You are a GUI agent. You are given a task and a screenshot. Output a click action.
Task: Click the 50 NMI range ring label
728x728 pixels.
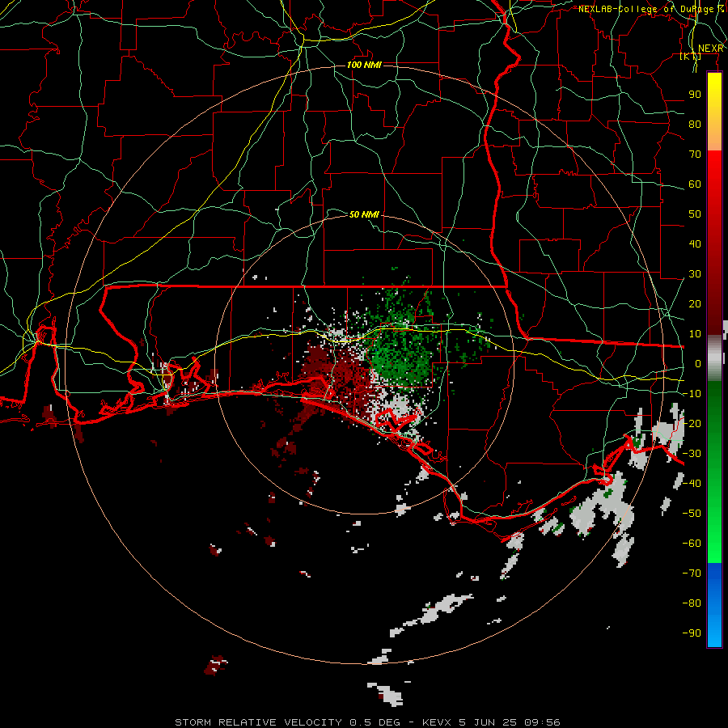(x=364, y=214)
